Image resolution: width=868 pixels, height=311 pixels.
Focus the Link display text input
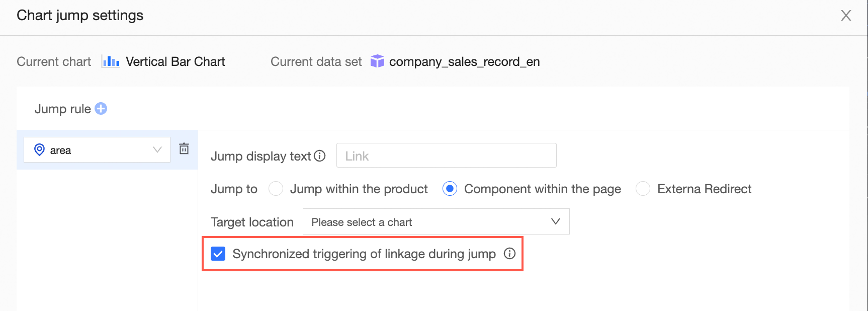(x=446, y=155)
